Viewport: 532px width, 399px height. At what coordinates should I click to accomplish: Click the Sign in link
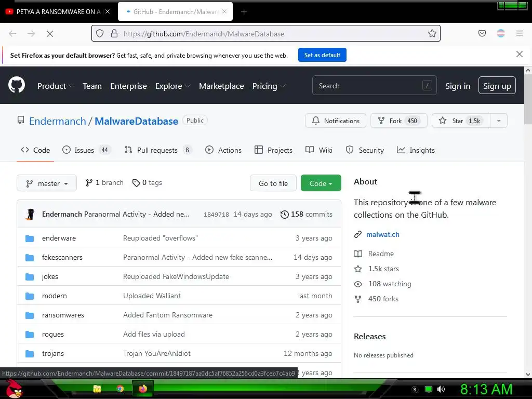[457, 86]
